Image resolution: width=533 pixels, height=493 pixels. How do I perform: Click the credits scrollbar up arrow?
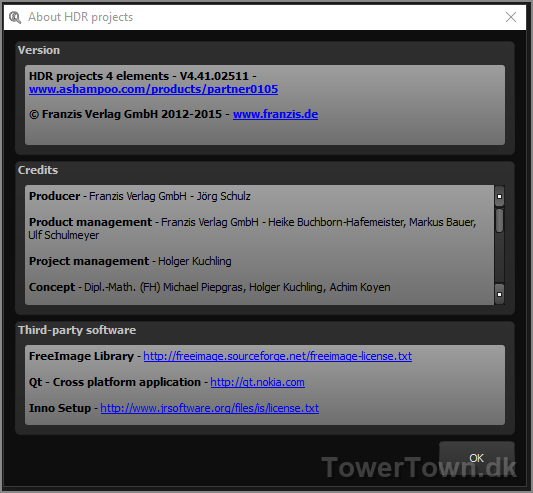[x=499, y=196]
